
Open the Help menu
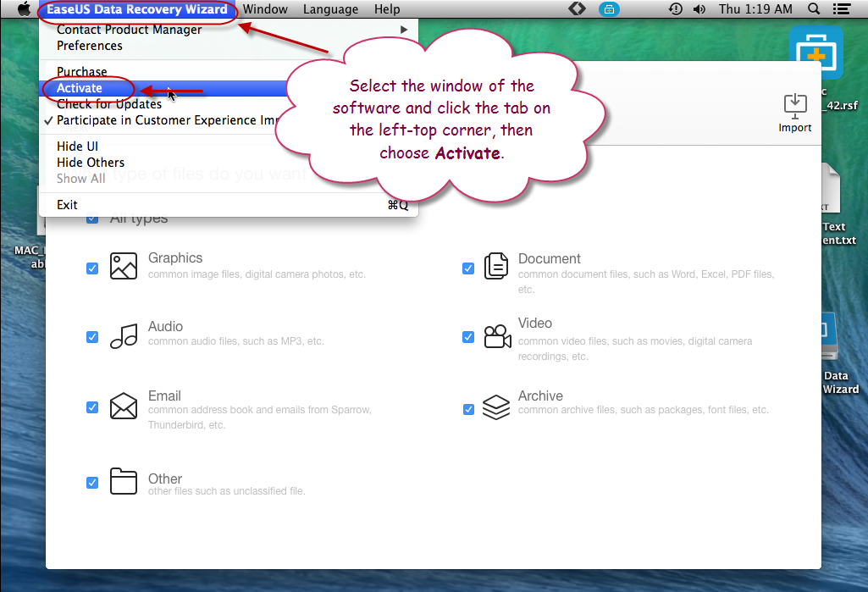(x=387, y=8)
